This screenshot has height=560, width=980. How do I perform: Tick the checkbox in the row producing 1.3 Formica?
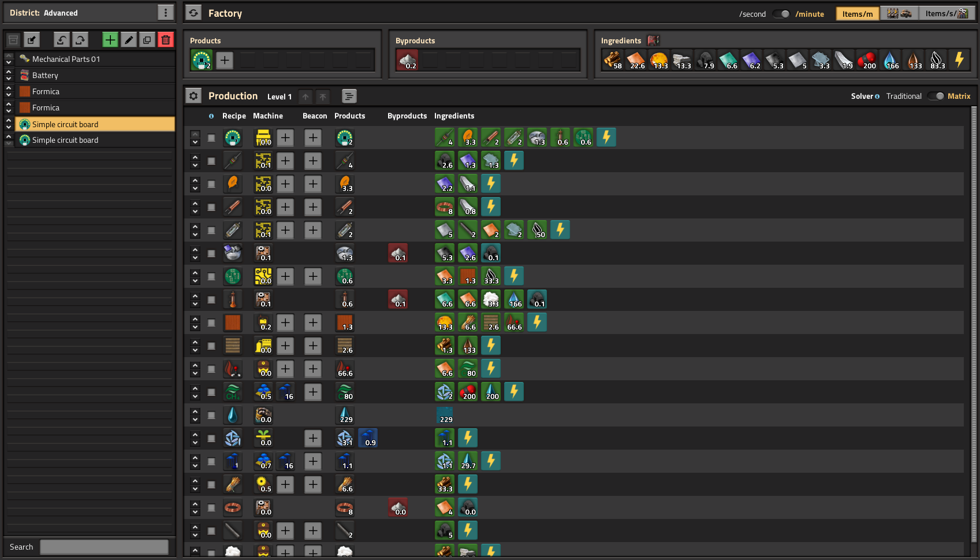[211, 322]
